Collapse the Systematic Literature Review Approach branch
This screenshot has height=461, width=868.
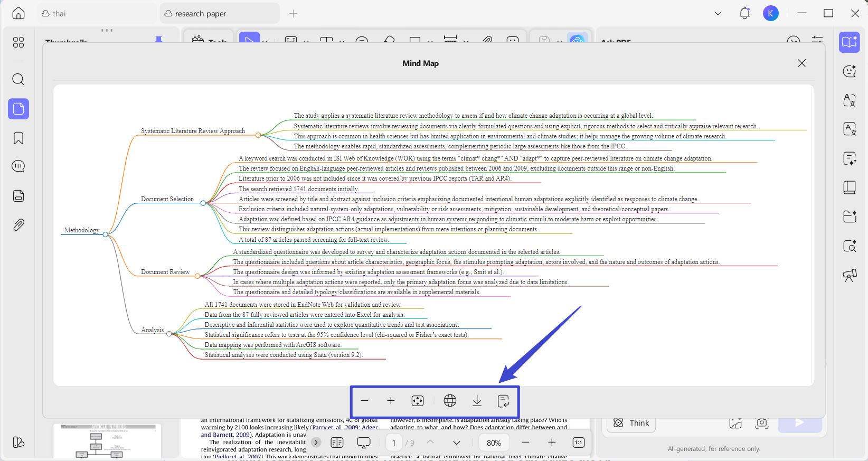[258, 135]
